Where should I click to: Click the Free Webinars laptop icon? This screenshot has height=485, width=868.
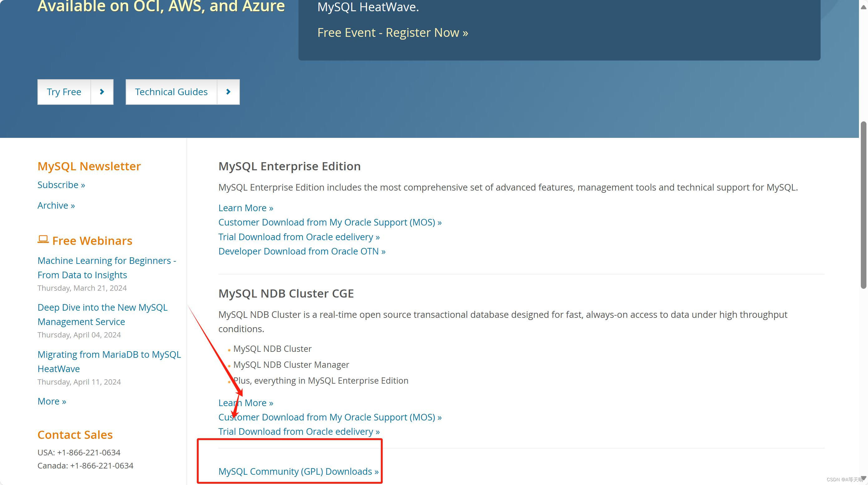click(43, 240)
